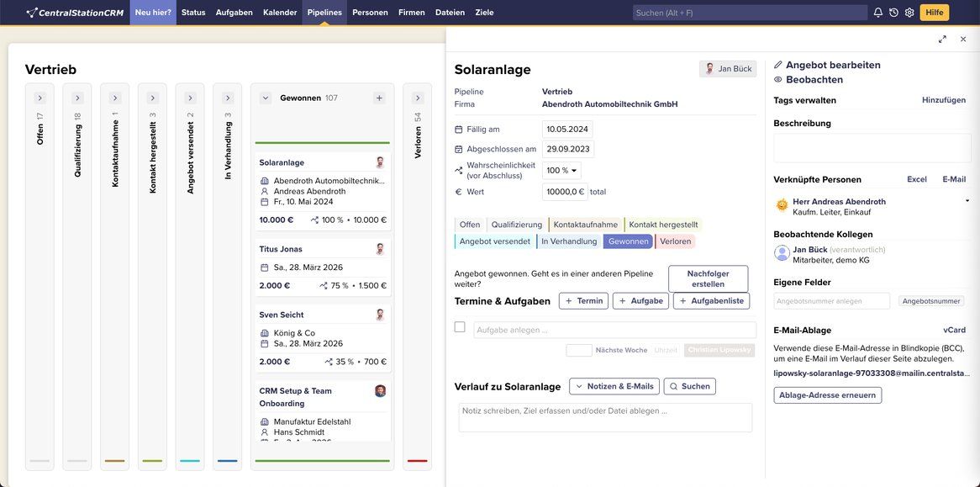Click the building icon next to König & Co

click(265, 333)
